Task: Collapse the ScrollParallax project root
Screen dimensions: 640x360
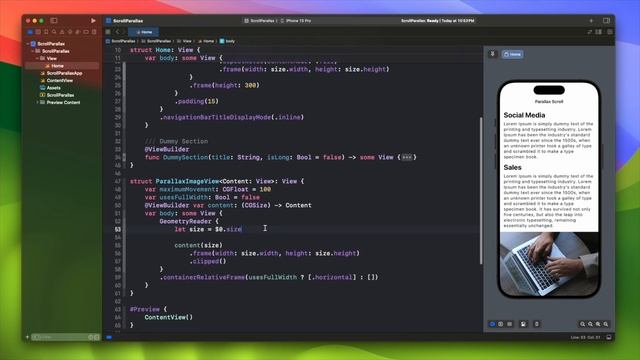Action: point(28,44)
